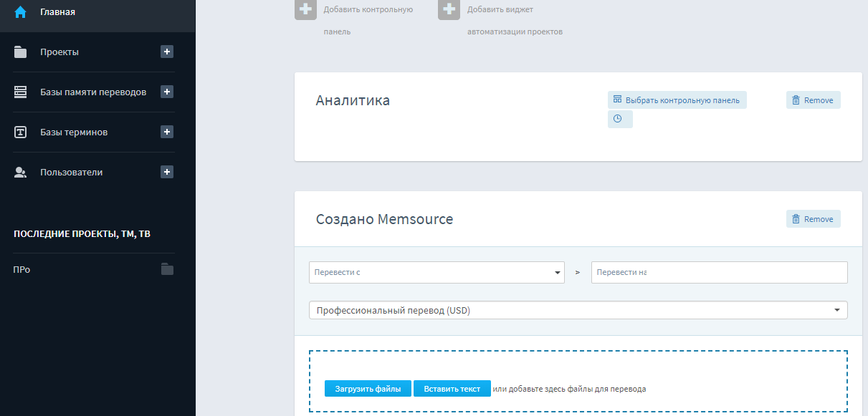Click the Перевести на target language field
The image size is (868, 416).
[x=719, y=272]
